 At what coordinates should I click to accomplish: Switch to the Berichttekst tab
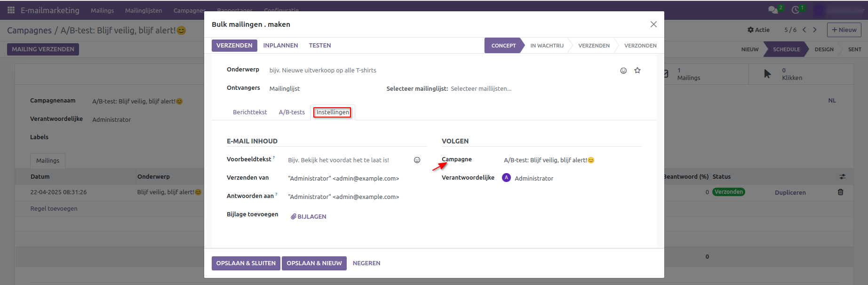[250, 112]
